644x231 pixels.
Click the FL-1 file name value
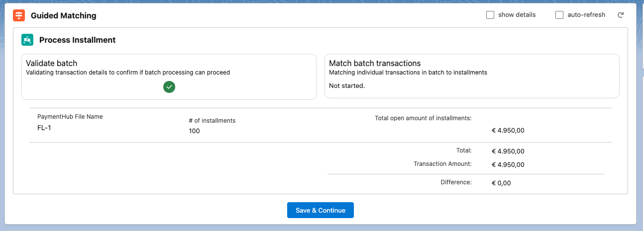(44, 128)
